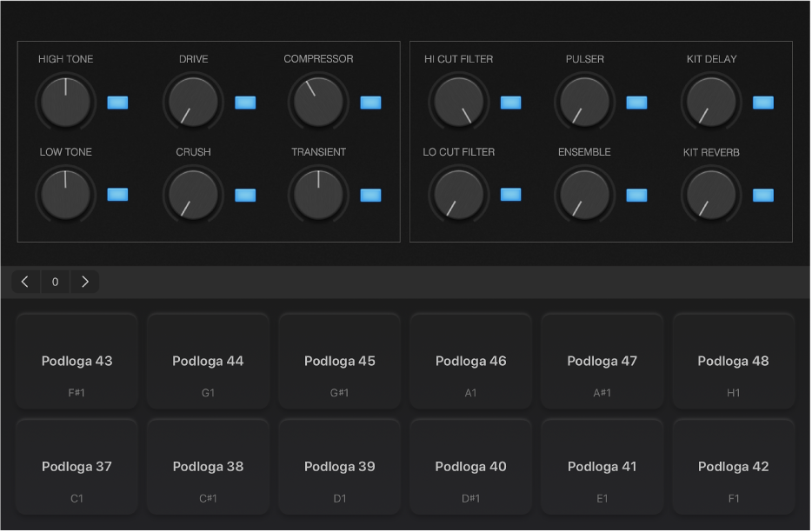812x532 pixels.
Task: Go to next pad page arrow
Action: click(85, 282)
